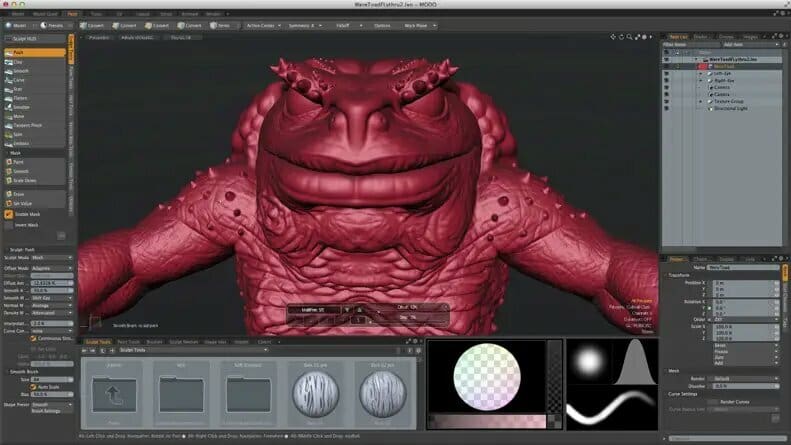The image size is (791, 445).
Task: Adjust the Smooth Brush Size slider
Action: coord(52,379)
